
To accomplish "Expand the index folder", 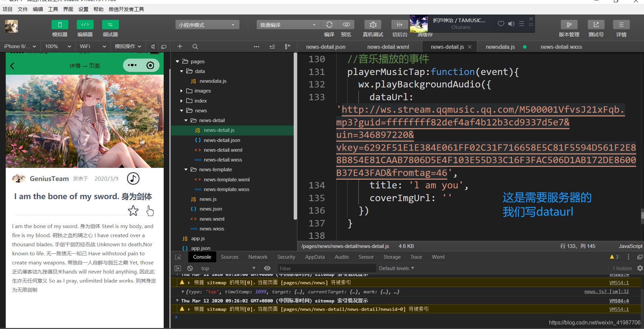I will [x=182, y=101].
